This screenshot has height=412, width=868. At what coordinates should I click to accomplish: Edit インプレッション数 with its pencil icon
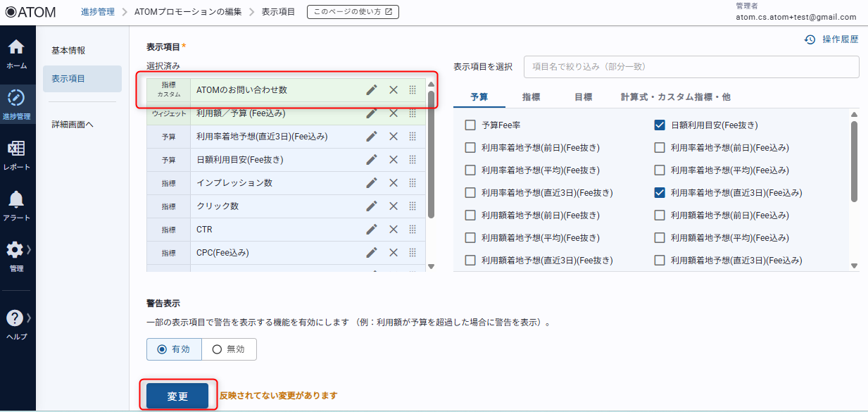coord(372,183)
